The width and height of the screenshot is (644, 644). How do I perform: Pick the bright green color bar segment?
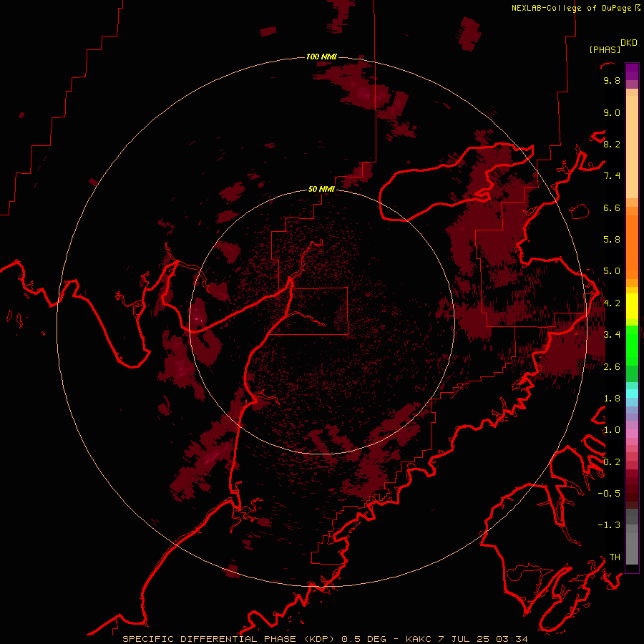tap(632, 345)
